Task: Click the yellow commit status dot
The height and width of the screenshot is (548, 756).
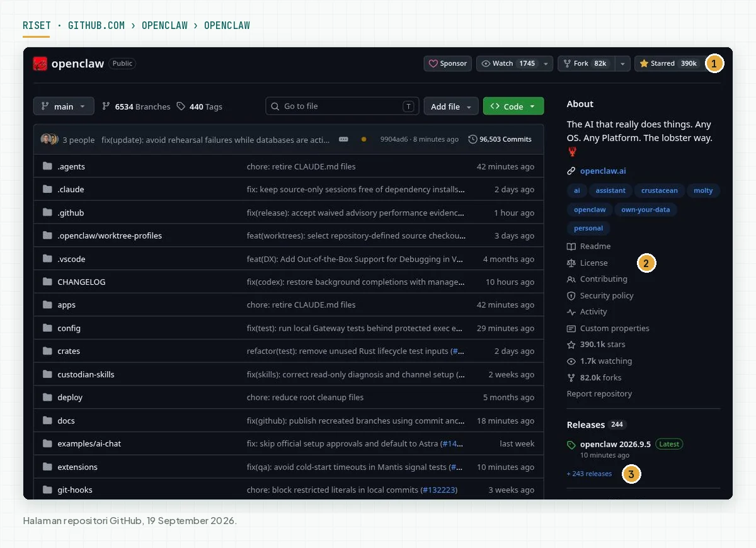Action: tap(364, 139)
